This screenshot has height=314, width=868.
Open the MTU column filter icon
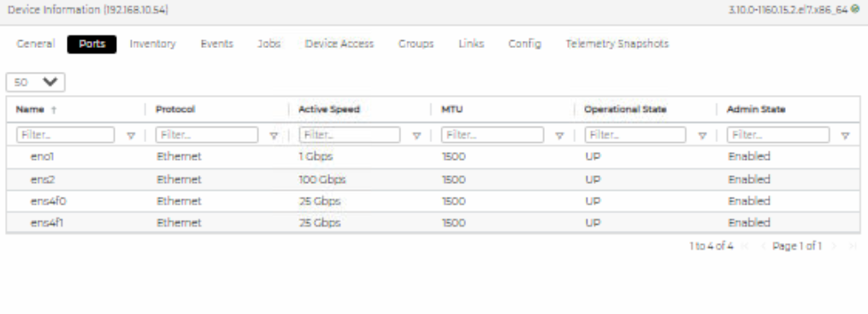559,136
